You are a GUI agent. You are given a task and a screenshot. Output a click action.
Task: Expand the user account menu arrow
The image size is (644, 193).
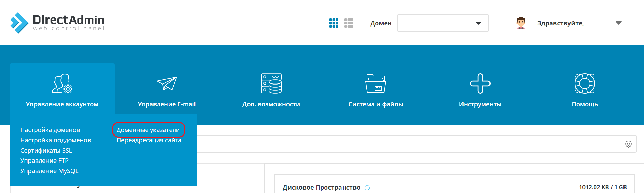618,23
